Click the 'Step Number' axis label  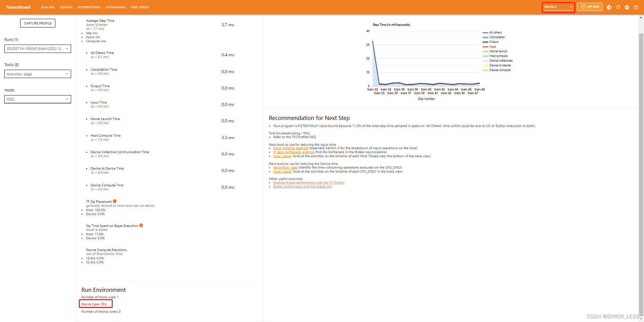[426, 99]
